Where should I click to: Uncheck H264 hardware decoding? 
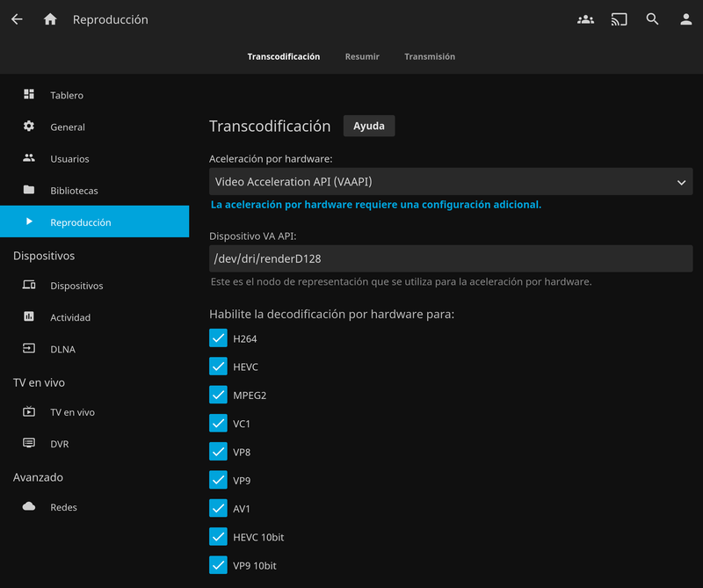click(218, 338)
